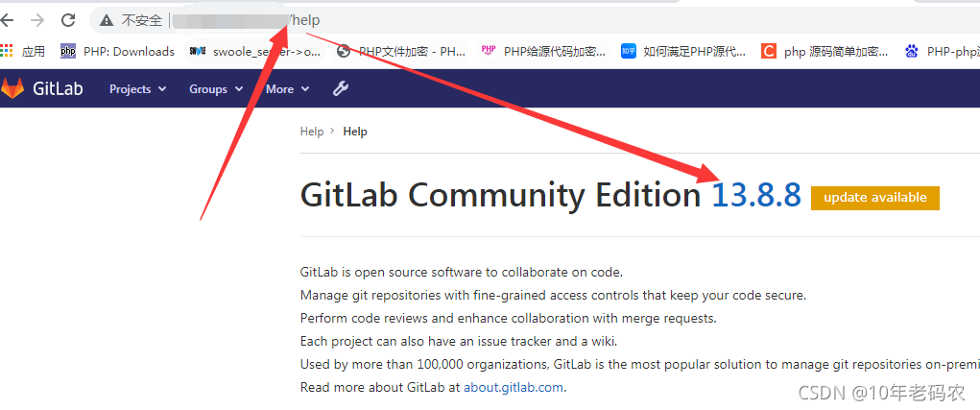980x410 pixels.
Task: Open the apps grid bookmark icon
Action: [7, 51]
